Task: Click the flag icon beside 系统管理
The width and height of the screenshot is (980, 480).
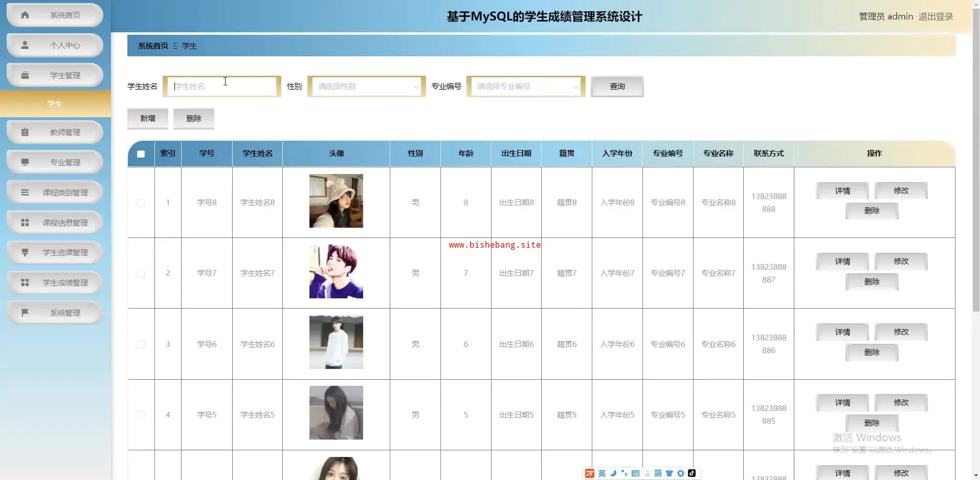Action: click(25, 313)
